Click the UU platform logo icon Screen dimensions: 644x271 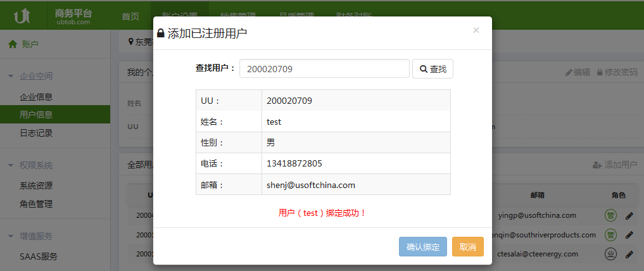click(23, 16)
